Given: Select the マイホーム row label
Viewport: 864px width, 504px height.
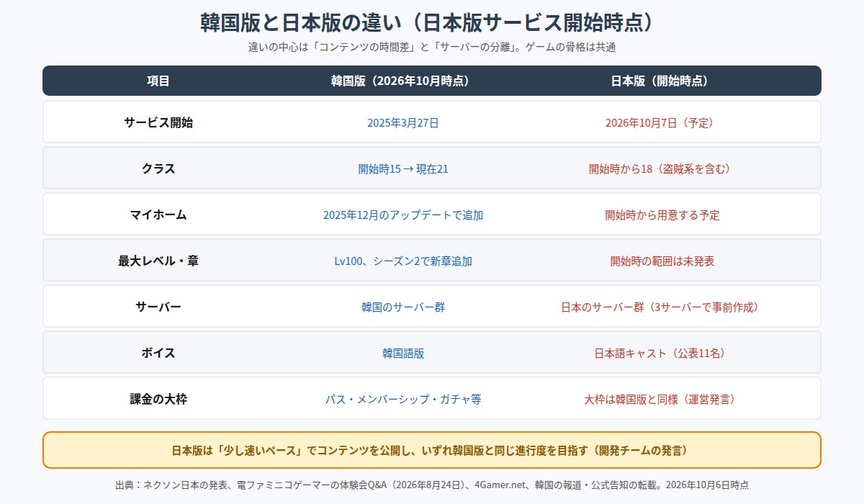Looking at the screenshot, I should [158, 215].
